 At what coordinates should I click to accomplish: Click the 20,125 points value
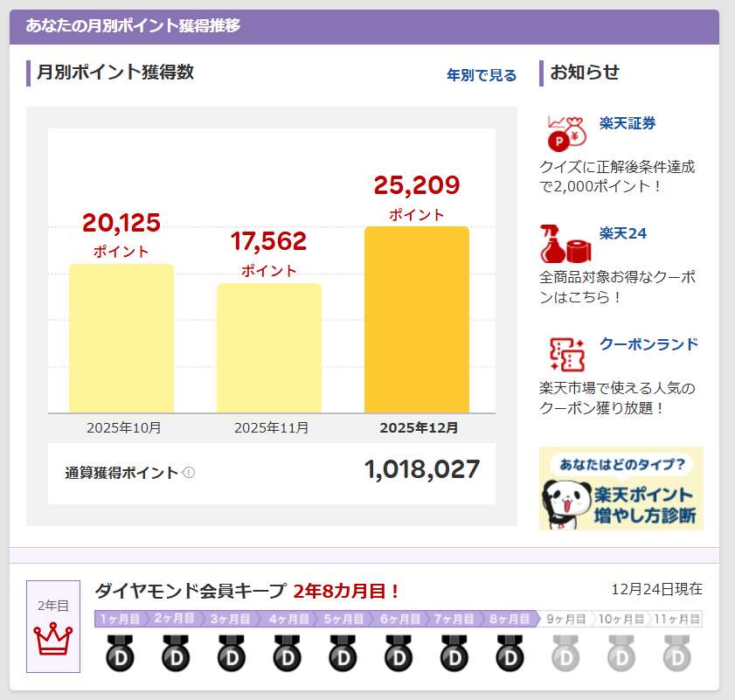(x=121, y=223)
